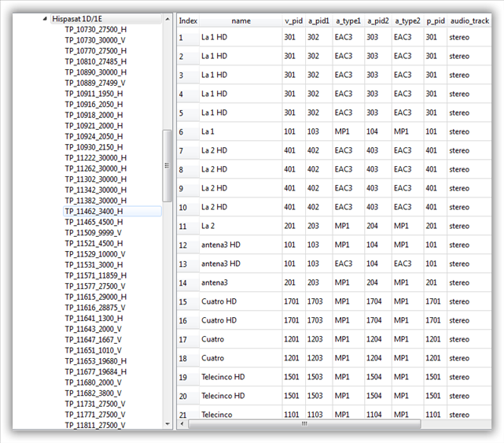Select transponder TP_10918_2000_H

[x=94, y=115]
